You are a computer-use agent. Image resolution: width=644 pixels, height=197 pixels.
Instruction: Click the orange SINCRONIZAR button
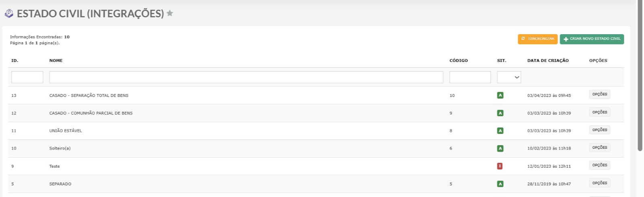pos(538,39)
